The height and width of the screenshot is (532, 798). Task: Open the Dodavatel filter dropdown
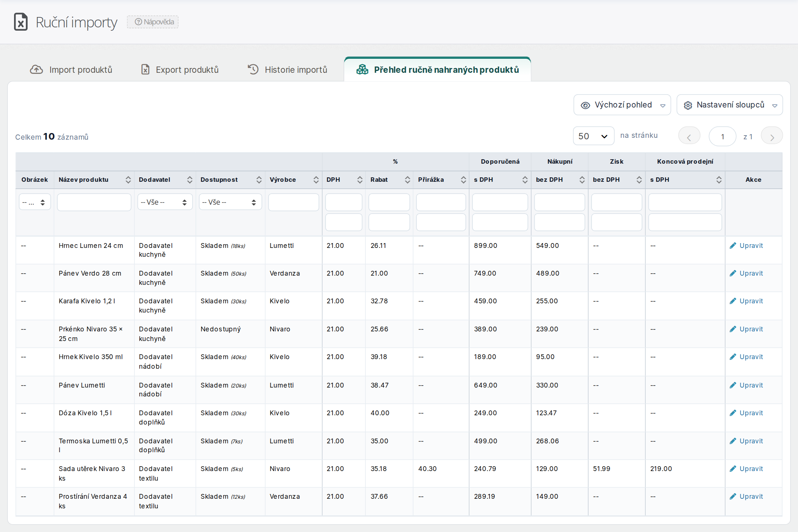coord(165,202)
